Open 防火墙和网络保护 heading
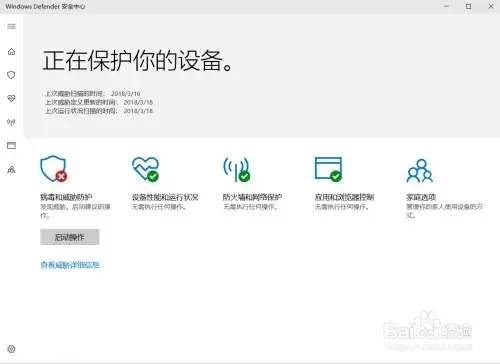Viewport: 500px width, 364px height. (252, 197)
